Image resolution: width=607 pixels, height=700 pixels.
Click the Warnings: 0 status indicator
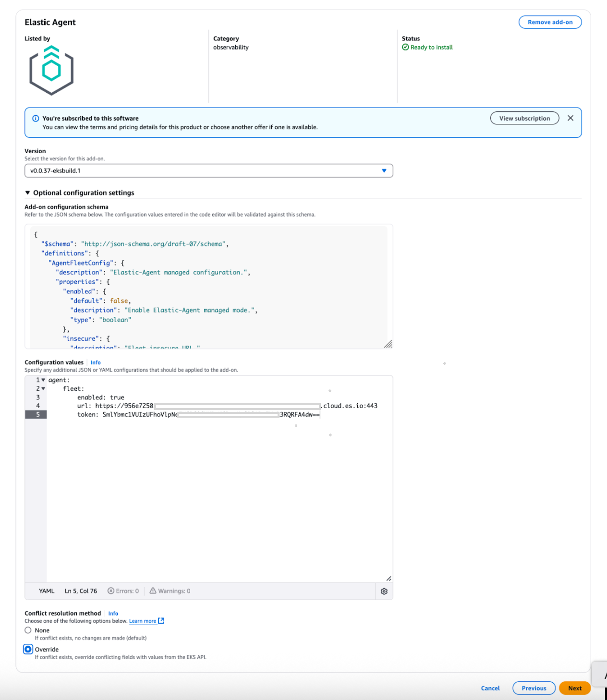click(x=170, y=591)
